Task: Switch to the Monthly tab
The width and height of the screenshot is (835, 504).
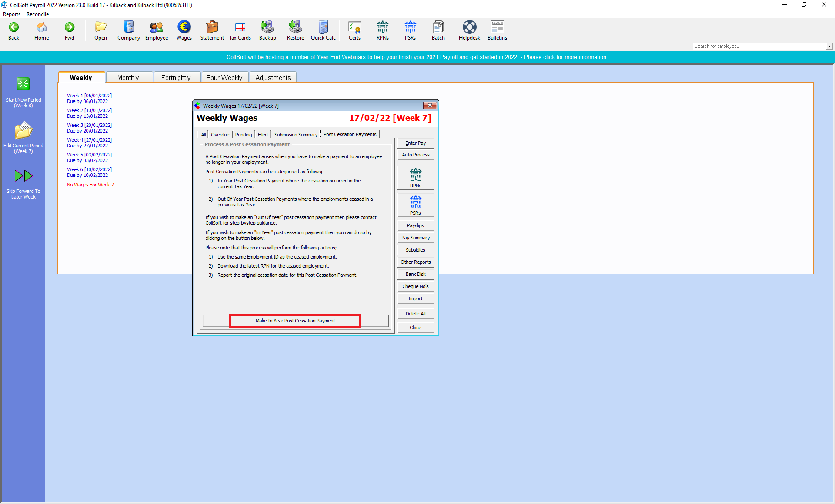Action: 128,77
